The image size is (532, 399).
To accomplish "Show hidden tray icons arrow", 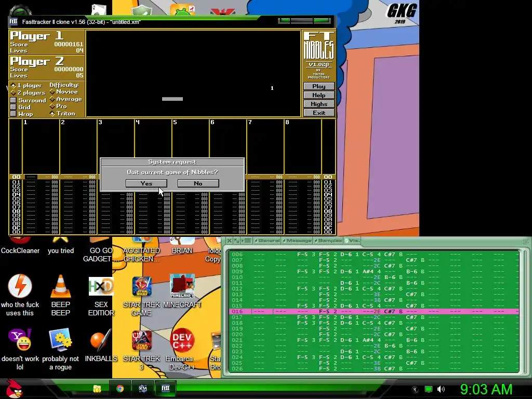I will [x=415, y=389].
